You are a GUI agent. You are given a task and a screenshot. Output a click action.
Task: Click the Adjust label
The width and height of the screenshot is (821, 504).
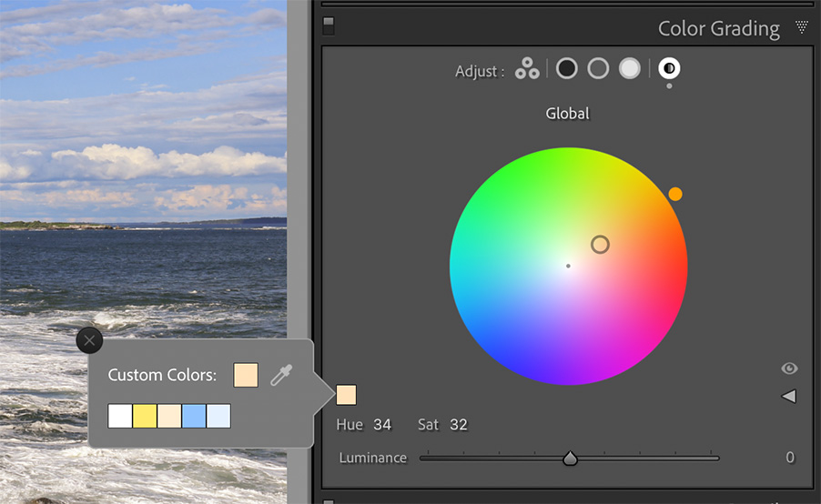pos(480,71)
